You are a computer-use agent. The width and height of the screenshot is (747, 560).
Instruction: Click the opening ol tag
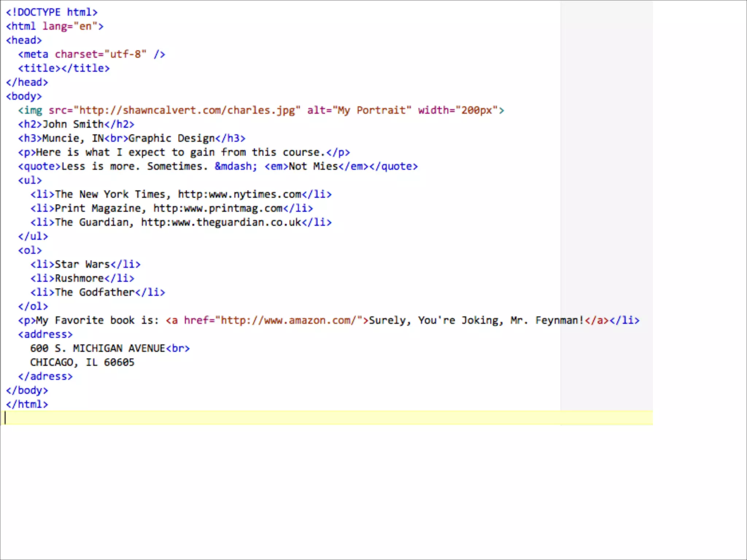pyautogui.click(x=30, y=250)
